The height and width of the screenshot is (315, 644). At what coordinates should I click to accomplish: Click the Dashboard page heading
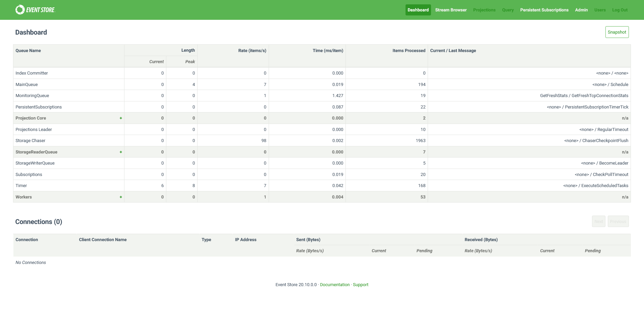click(31, 33)
